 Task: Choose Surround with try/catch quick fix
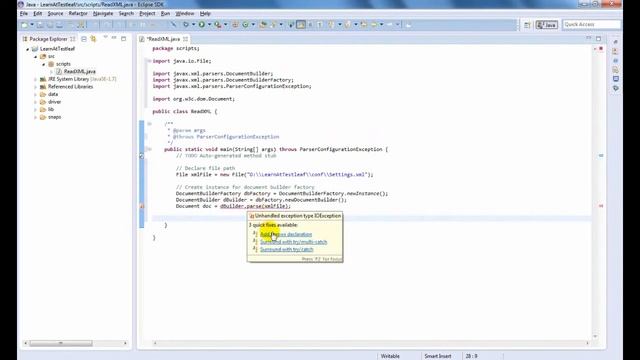click(x=287, y=249)
